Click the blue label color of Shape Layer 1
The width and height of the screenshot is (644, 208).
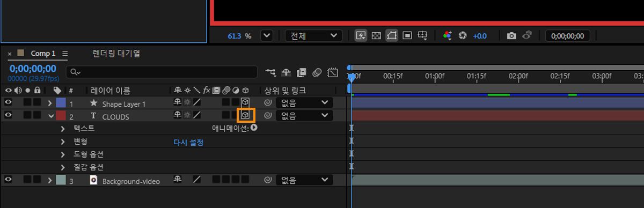point(61,102)
